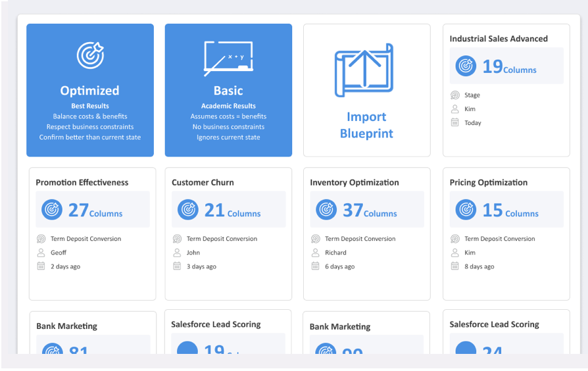
Task: Select the Optimized heading
Action: coord(89,91)
